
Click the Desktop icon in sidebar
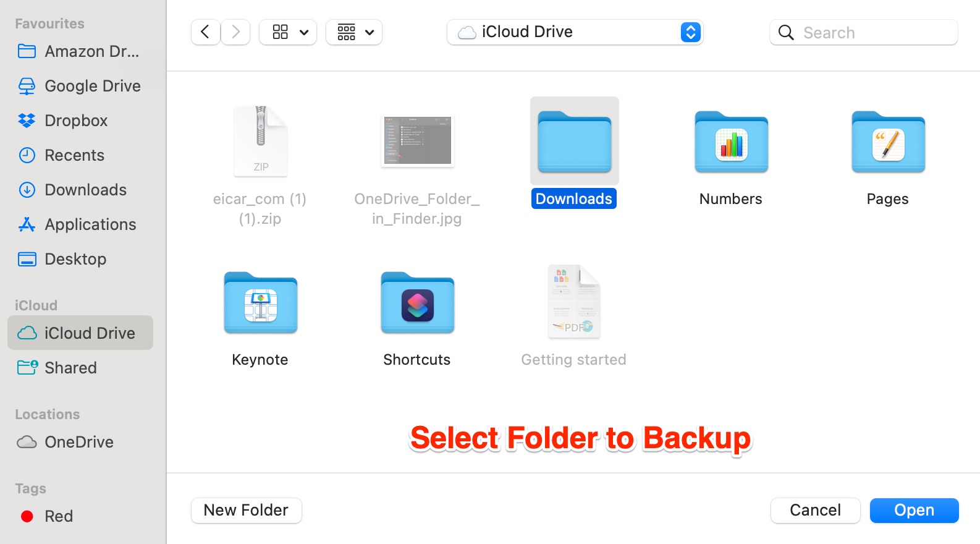tap(27, 259)
